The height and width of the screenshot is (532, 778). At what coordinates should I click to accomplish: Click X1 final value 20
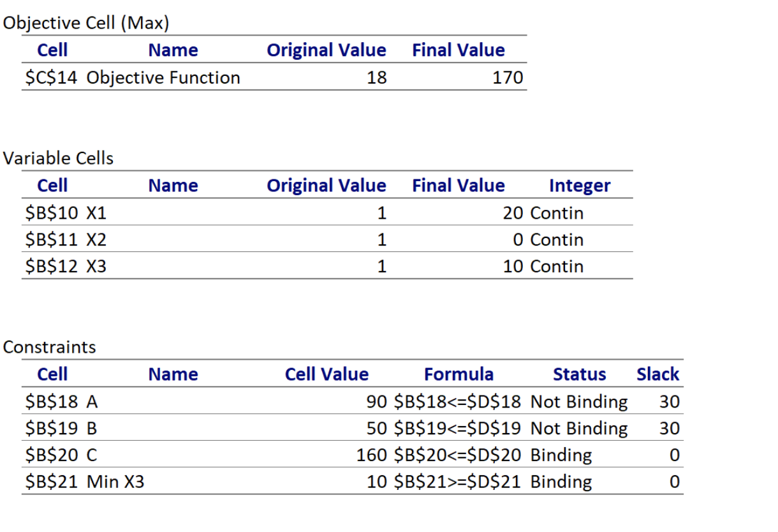tap(513, 213)
